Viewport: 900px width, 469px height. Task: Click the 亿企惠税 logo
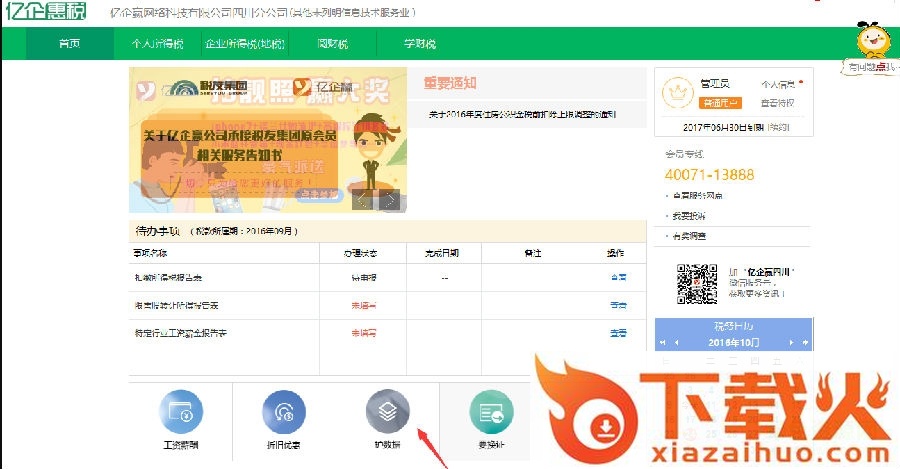pos(47,14)
